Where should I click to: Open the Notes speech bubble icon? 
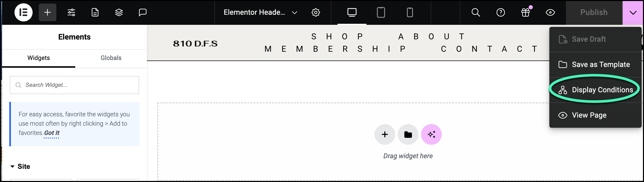pos(143,12)
